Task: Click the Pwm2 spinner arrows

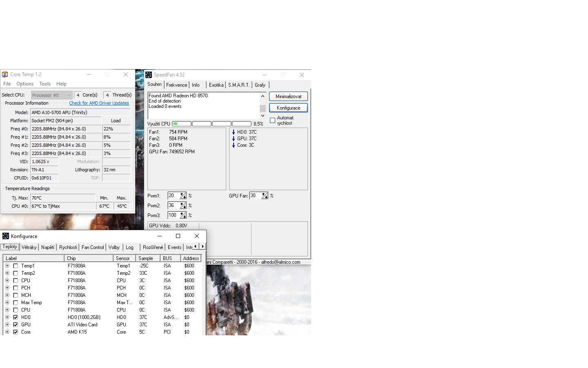Action: click(x=183, y=206)
